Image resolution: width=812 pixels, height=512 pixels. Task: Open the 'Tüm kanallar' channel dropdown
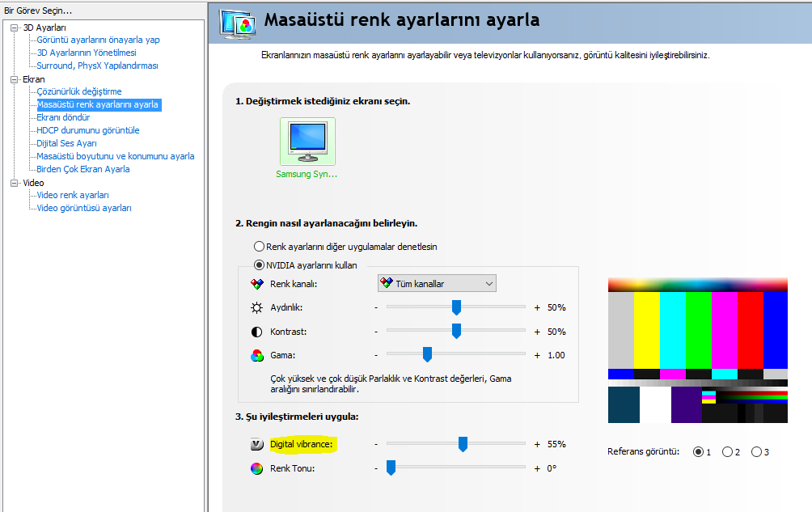click(x=437, y=284)
